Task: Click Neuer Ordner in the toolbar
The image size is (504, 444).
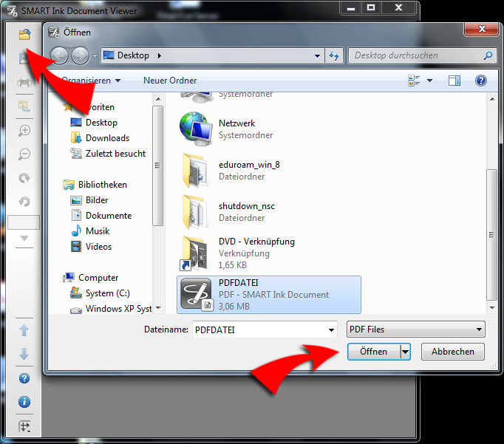Action: (x=170, y=81)
